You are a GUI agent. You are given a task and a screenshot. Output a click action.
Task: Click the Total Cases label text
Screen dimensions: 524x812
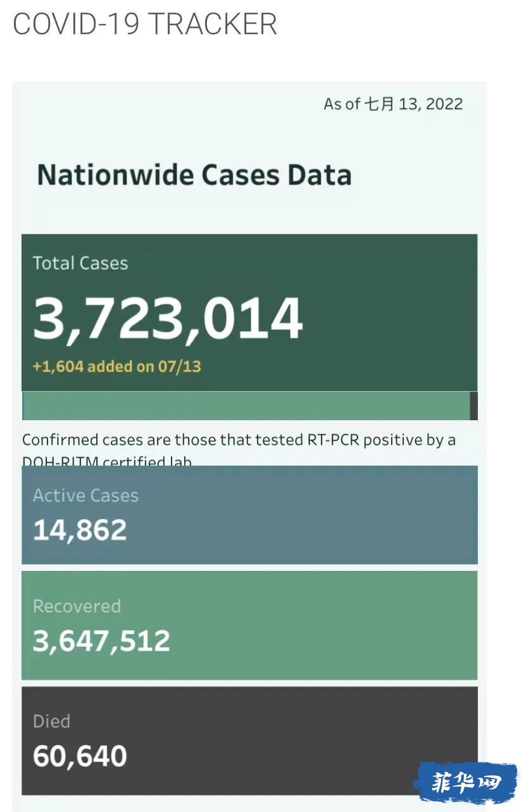tap(80, 263)
